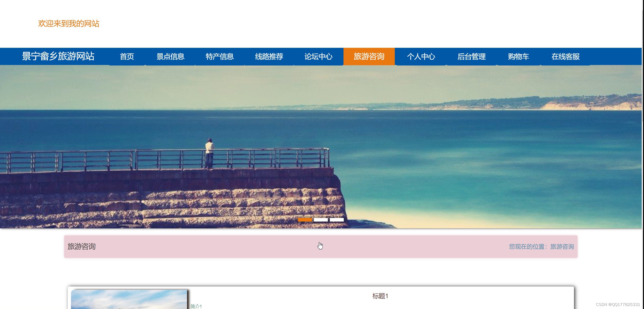644x309 pixels.
Task: Switch to the second carousel slide
Action: click(320, 220)
